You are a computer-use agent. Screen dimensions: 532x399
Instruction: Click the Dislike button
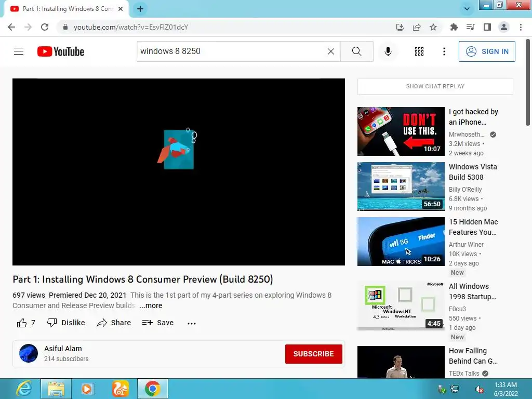coord(66,323)
